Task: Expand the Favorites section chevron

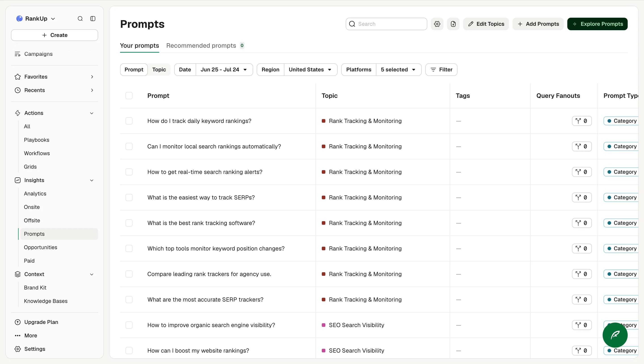Action: click(x=92, y=77)
